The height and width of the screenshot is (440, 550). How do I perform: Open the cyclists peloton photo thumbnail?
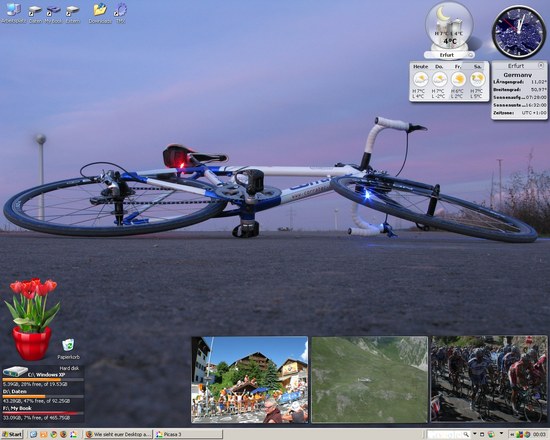(489, 379)
